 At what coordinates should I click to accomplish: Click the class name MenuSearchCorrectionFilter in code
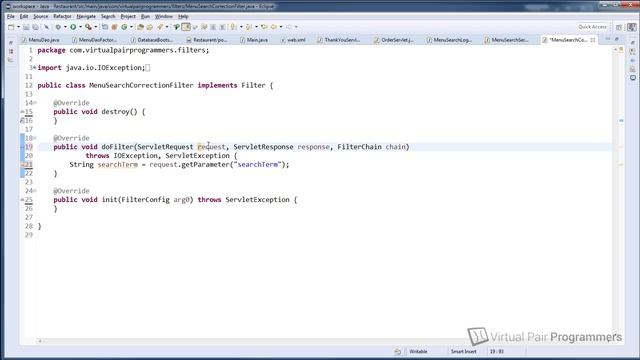tap(141, 85)
